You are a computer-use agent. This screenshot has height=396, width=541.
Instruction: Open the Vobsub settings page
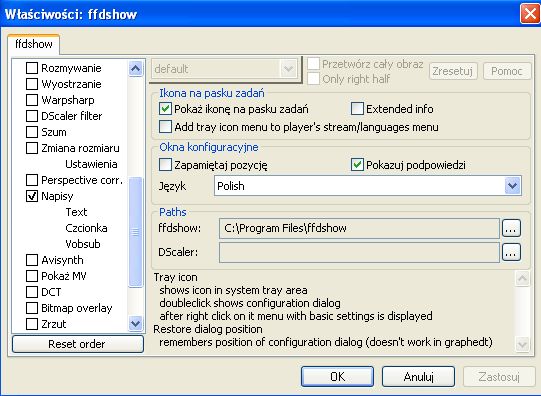click(83, 244)
